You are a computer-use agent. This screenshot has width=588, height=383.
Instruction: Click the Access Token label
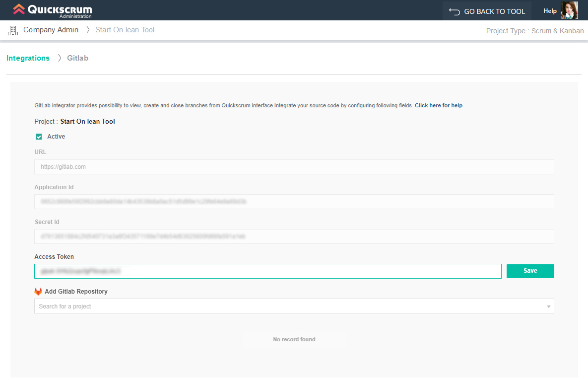coord(54,257)
